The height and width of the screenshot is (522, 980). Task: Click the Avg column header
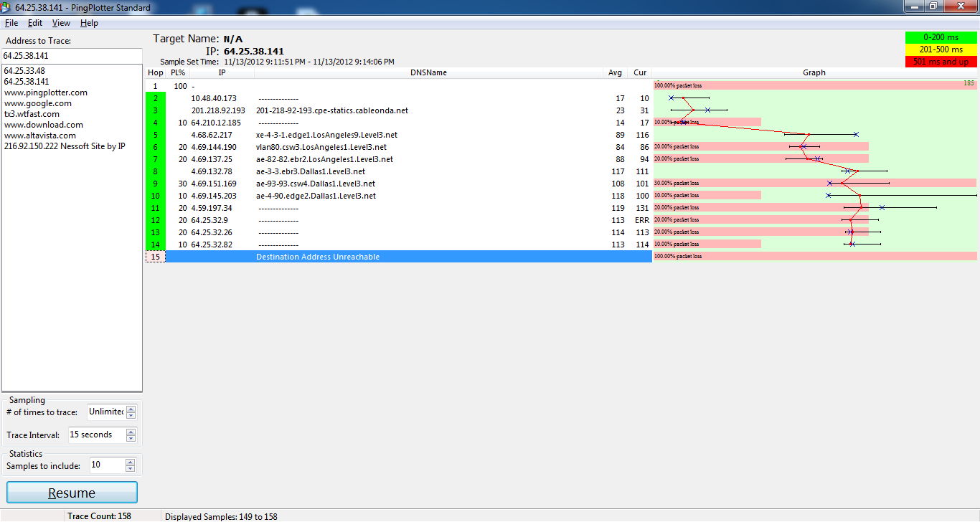[615, 72]
